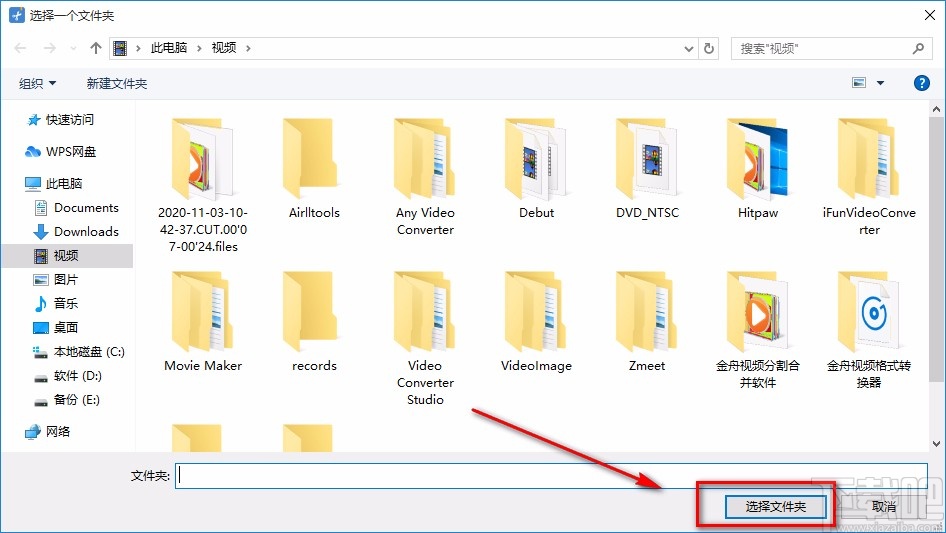Screen dimensions: 946x533
Task: Go back with the left arrow button
Action: [21, 48]
